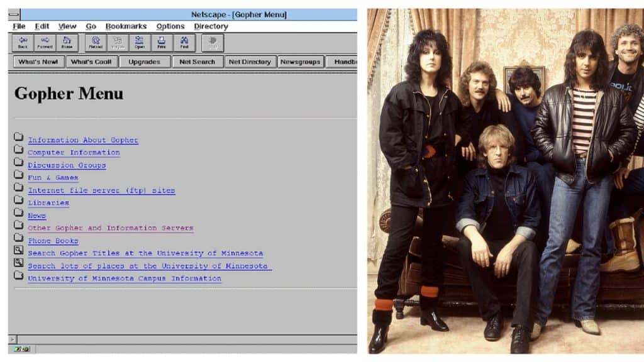Click the Open location toolbar icon
Screen dimensions: 644x362
140,43
